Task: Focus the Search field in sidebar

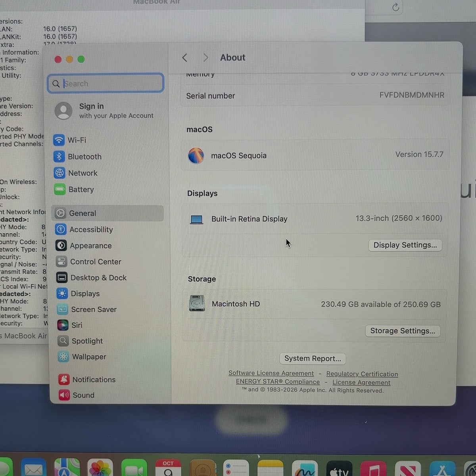Action: [x=106, y=83]
